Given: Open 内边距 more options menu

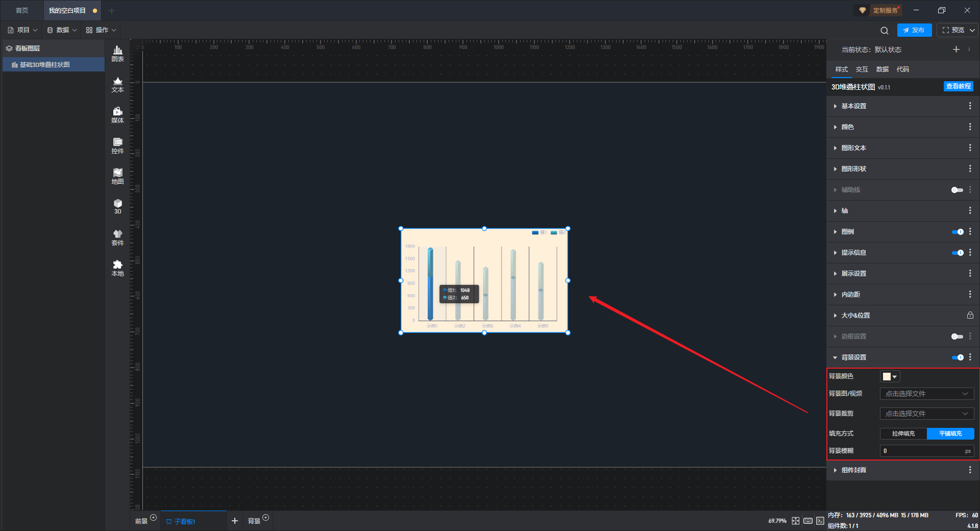Looking at the screenshot, I should (970, 295).
